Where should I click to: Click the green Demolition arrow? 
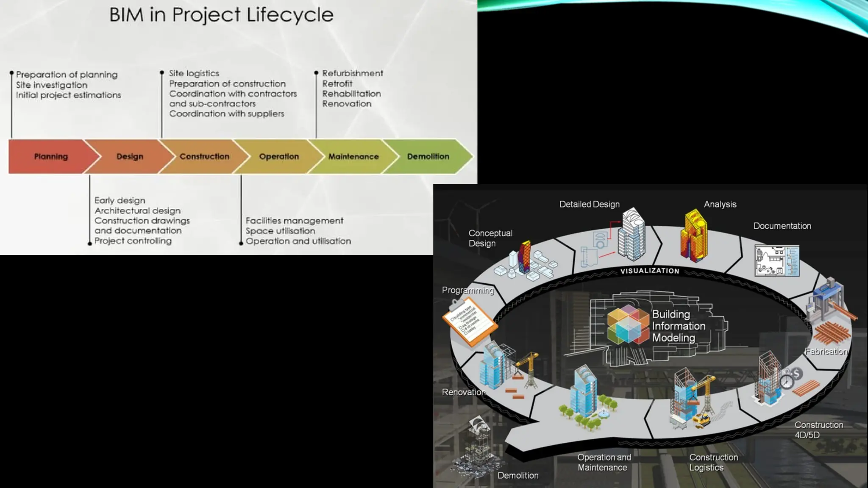pyautogui.click(x=428, y=156)
